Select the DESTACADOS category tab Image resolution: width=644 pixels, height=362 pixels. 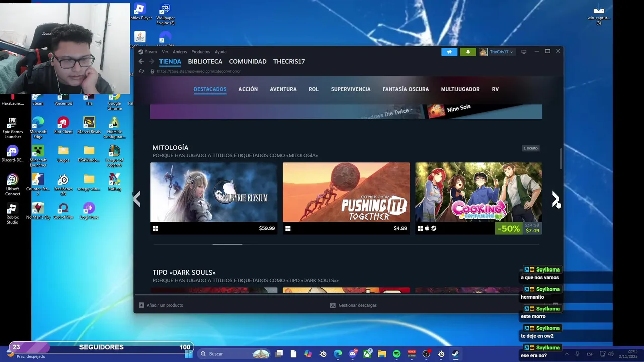tap(210, 89)
